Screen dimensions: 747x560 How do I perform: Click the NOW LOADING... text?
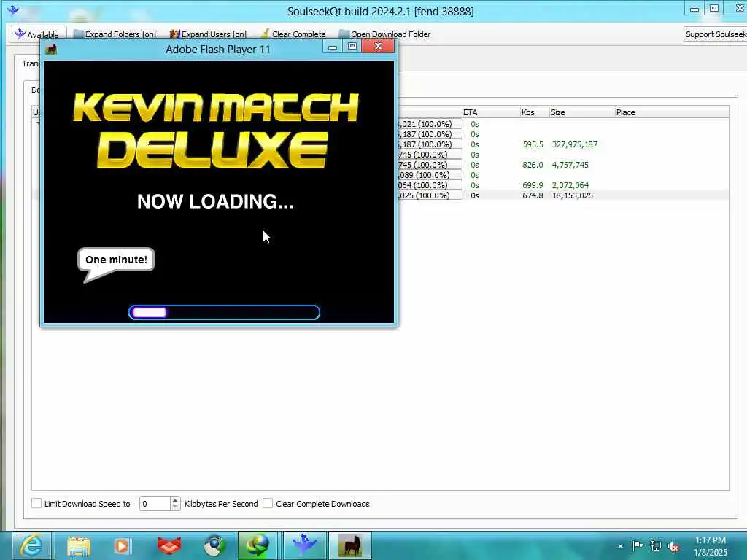tap(215, 201)
